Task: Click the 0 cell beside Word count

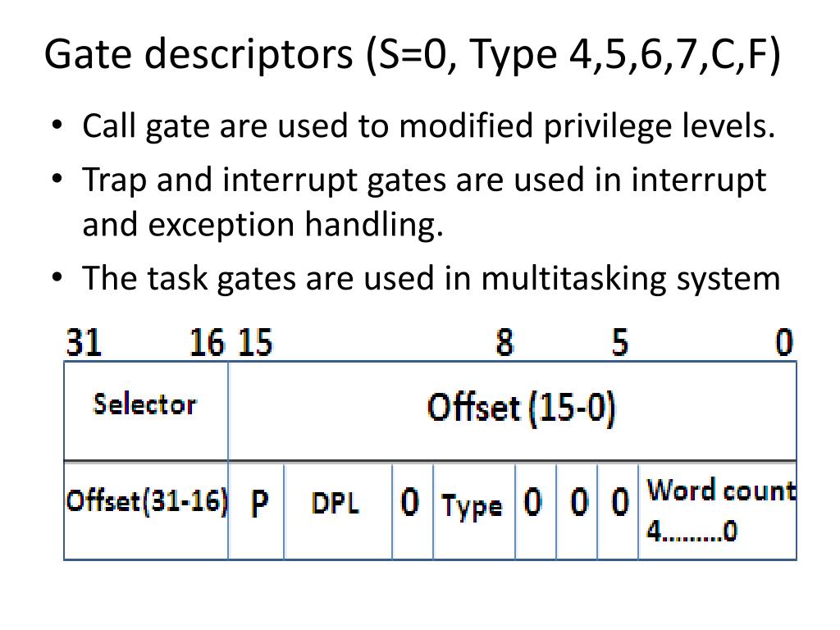Action: click(618, 511)
